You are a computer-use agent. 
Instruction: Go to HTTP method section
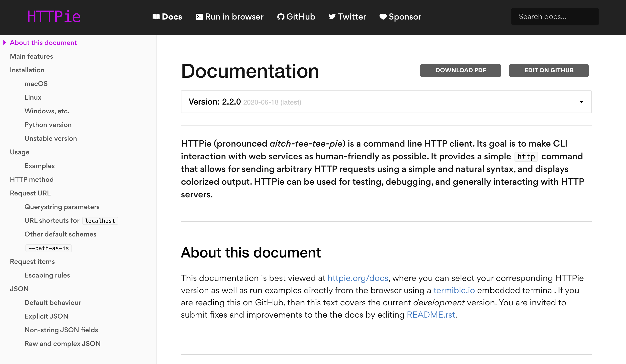32,179
